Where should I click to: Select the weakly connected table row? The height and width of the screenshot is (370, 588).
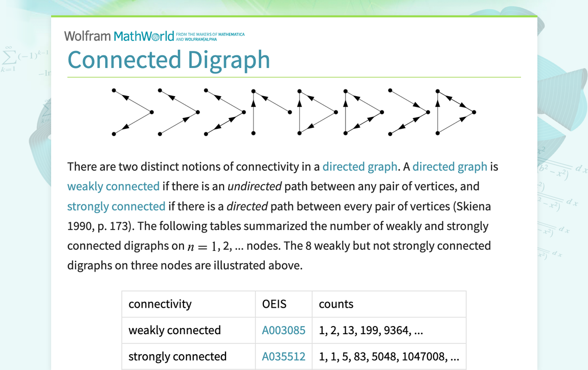pos(174,330)
